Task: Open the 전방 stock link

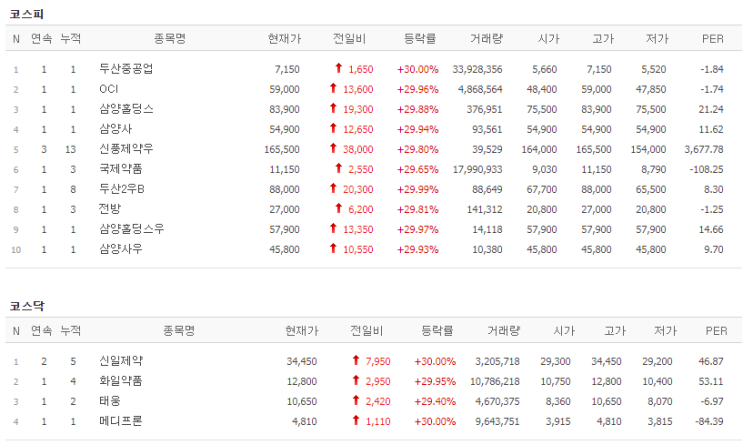Action: (x=110, y=209)
